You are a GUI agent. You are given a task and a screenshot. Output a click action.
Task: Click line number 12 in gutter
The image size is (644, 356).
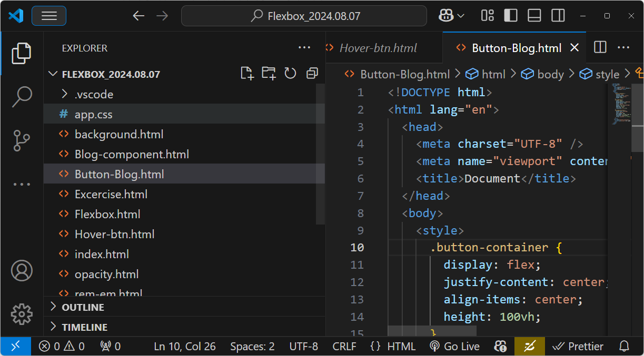pyautogui.click(x=357, y=282)
